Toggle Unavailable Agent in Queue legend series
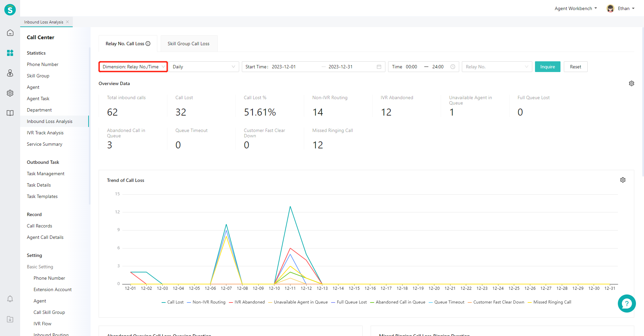 [x=298, y=302]
